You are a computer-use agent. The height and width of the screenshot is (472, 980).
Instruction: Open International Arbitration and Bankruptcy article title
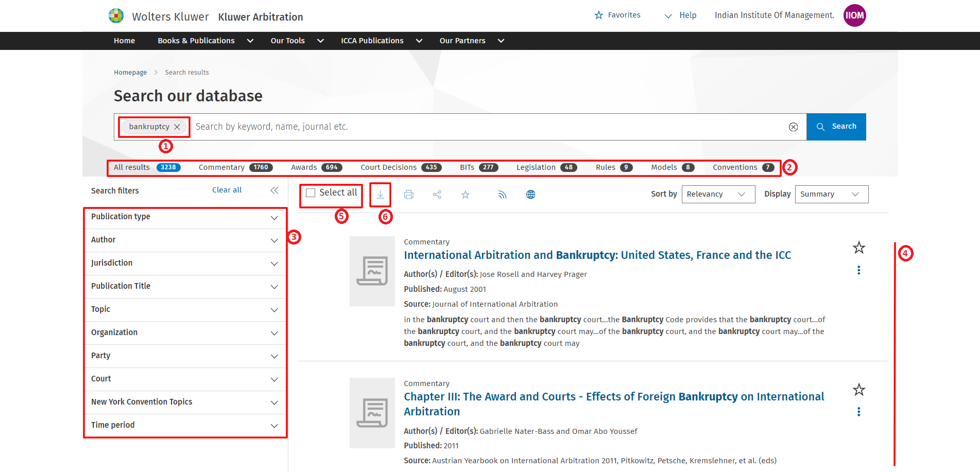(597, 255)
